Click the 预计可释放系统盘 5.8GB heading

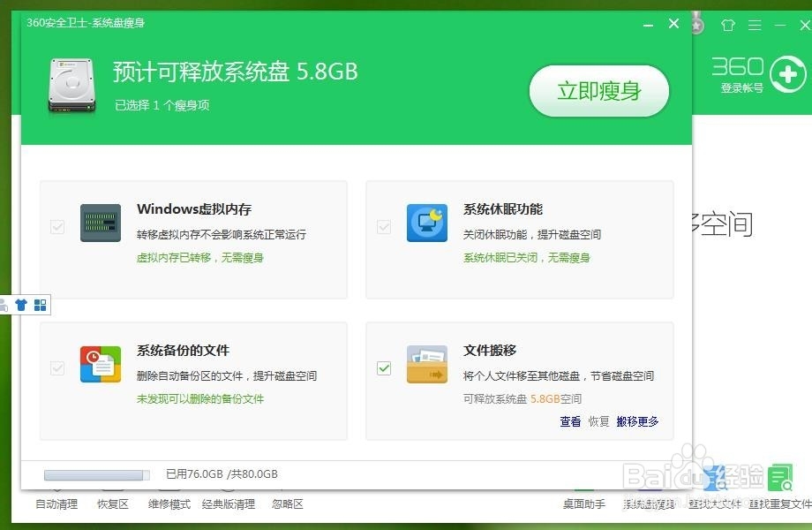236,72
